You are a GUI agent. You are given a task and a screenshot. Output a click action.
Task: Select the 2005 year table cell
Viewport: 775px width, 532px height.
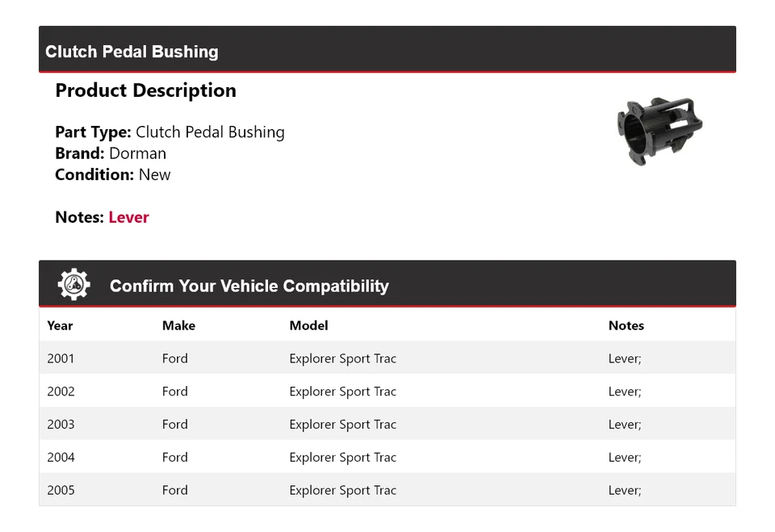[x=61, y=490]
